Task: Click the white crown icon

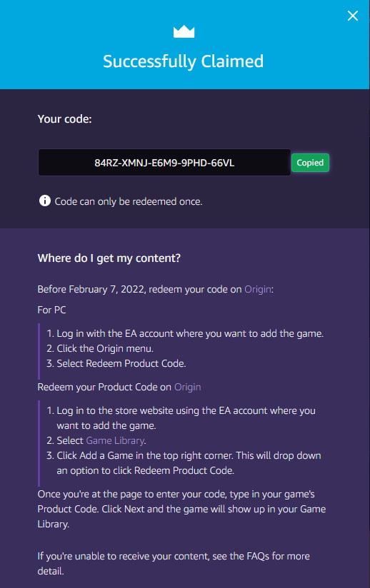Action: tap(184, 32)
